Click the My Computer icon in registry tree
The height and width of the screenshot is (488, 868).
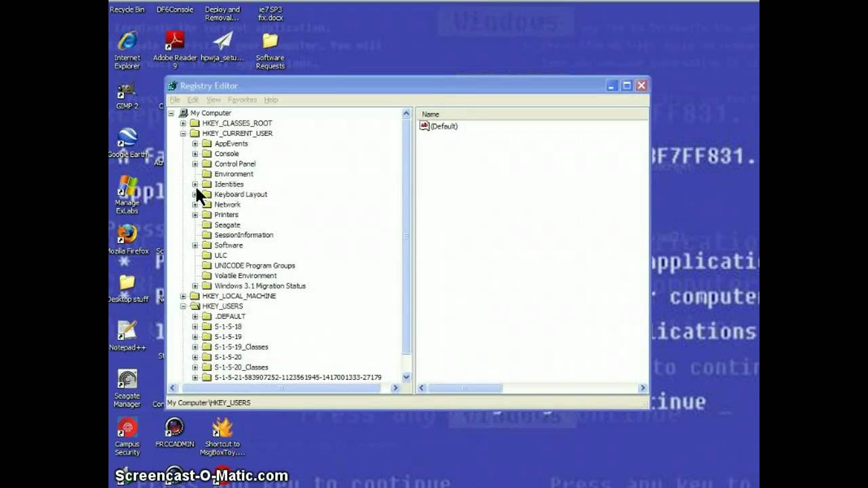point(183,113)
